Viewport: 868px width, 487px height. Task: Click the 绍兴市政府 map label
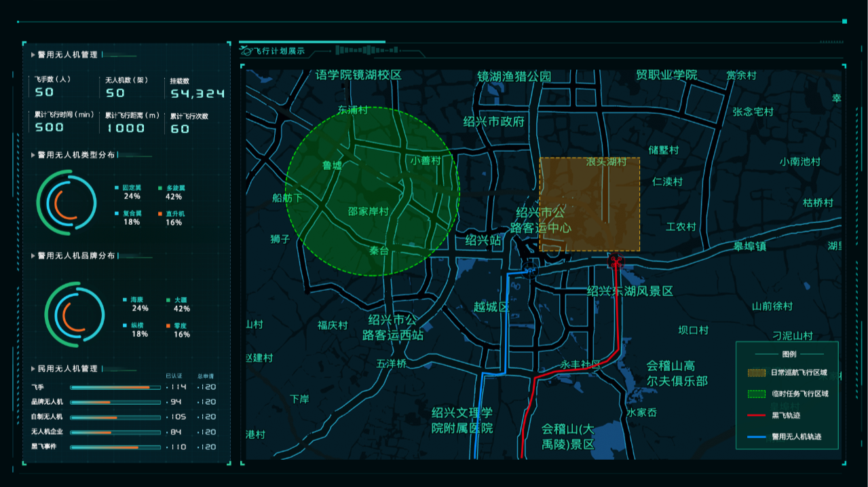[x=494, y=122]
